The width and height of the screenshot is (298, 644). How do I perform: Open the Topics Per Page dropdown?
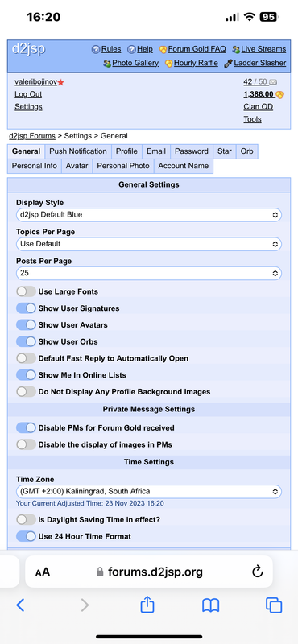pyautogui.click(x=149, y=244)
